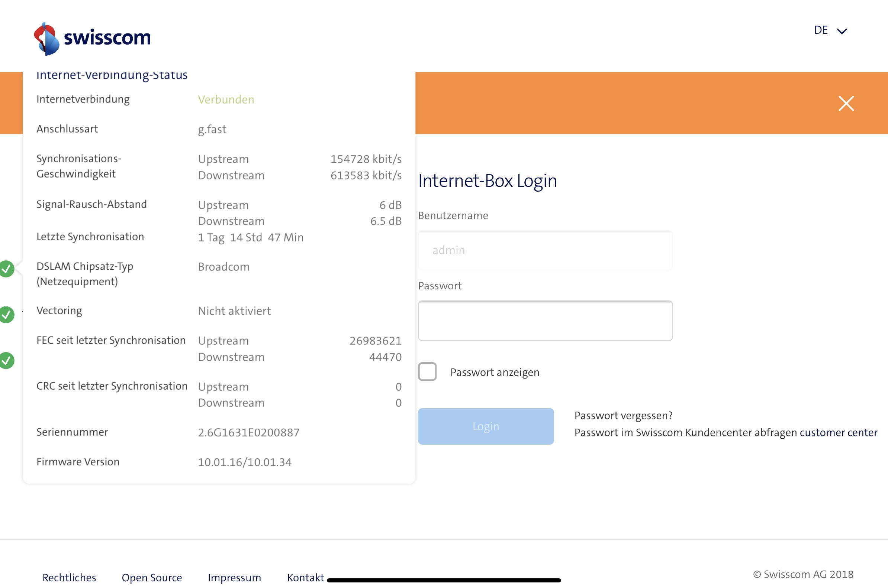Click the Swisscom logo
Screen dimensions: 888x588
pyautogui.click(x=92, y=39)
